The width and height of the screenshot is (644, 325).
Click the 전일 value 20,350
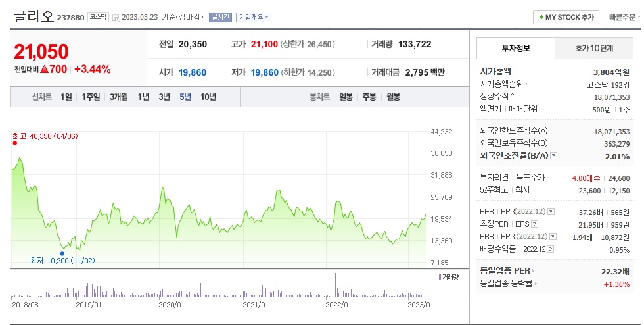pos(193,45)
